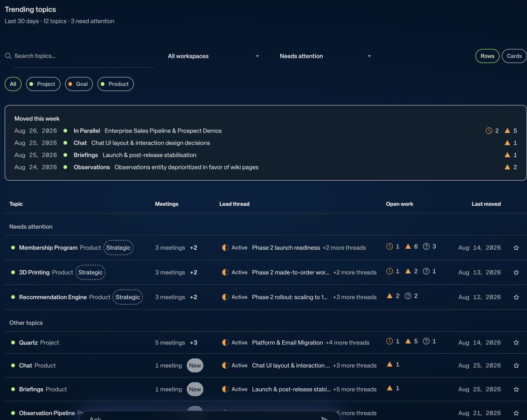527x420 pixels.
Task: Click warning triangle in 3D Printing row
Action: coord(408,271)
